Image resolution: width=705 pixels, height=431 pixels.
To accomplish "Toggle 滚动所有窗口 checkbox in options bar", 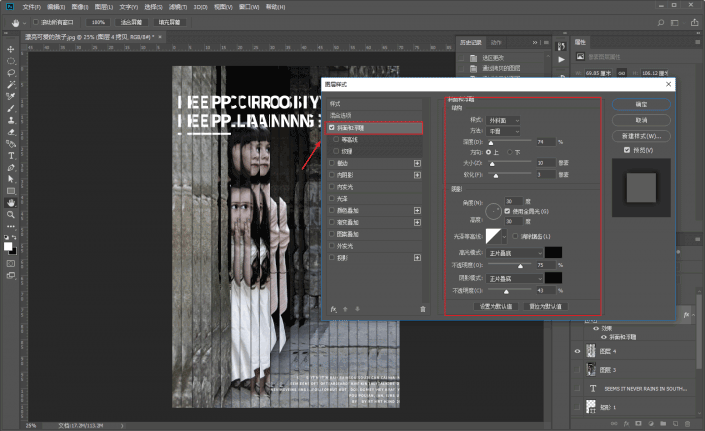I will pos(36,22).
